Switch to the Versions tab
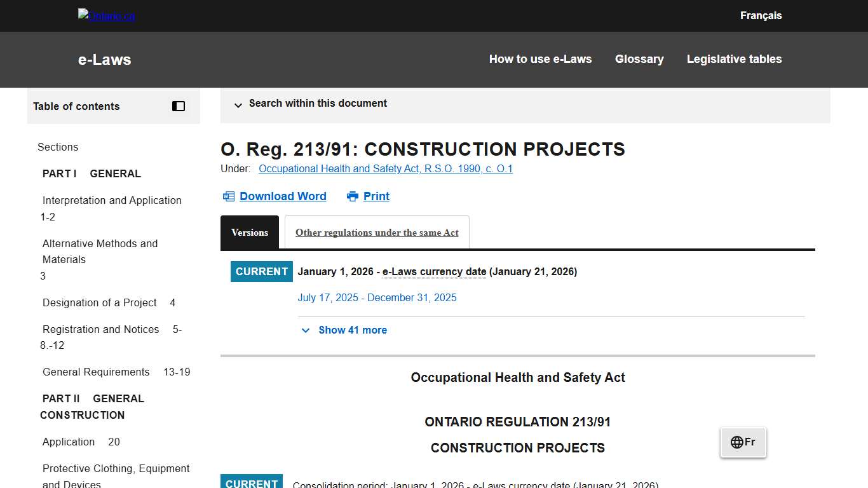This screenshot has width=868, height=488. (x=249, y=233)
